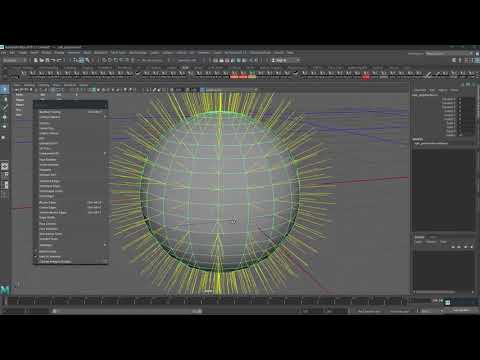
Task: Choose Normals Size in Polygons menu
Action: (71, 175)
